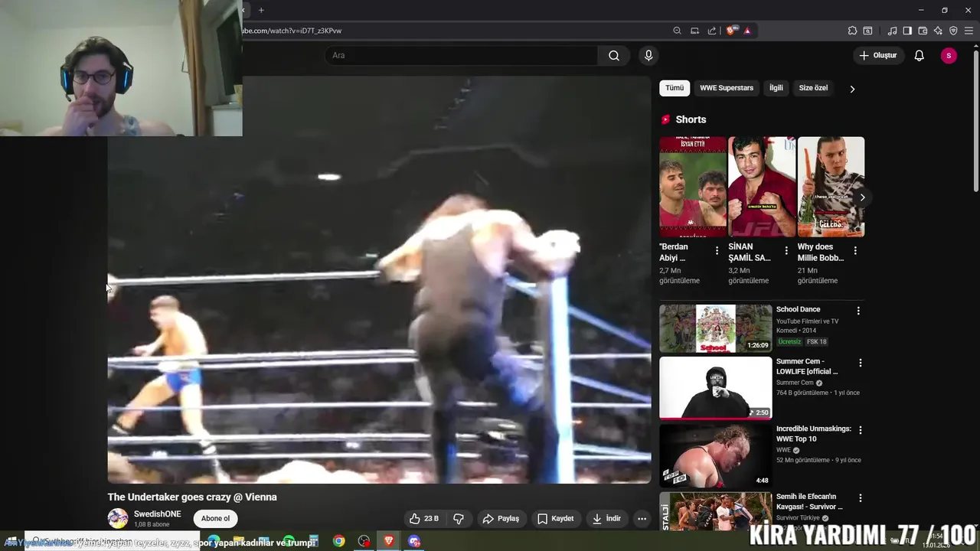Screen dimensions: 980x551
Task: Click the music note playlist icon
Action: (892, 31)
